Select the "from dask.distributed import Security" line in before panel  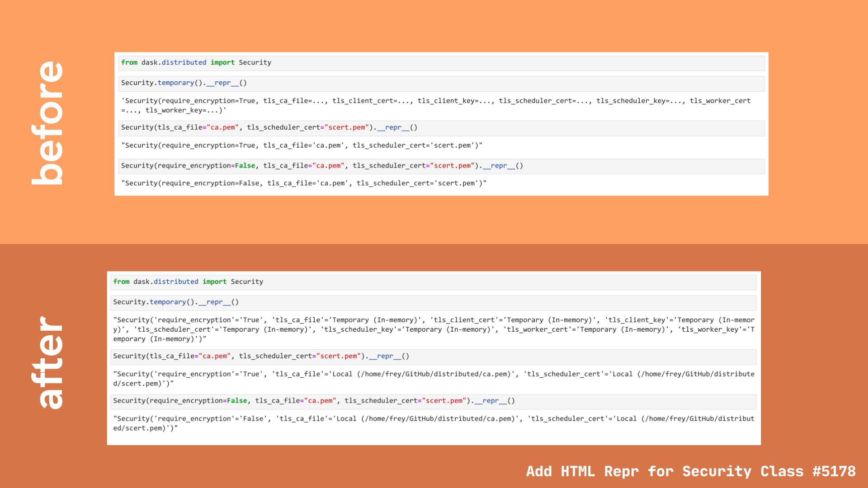[x=196, y=62]
